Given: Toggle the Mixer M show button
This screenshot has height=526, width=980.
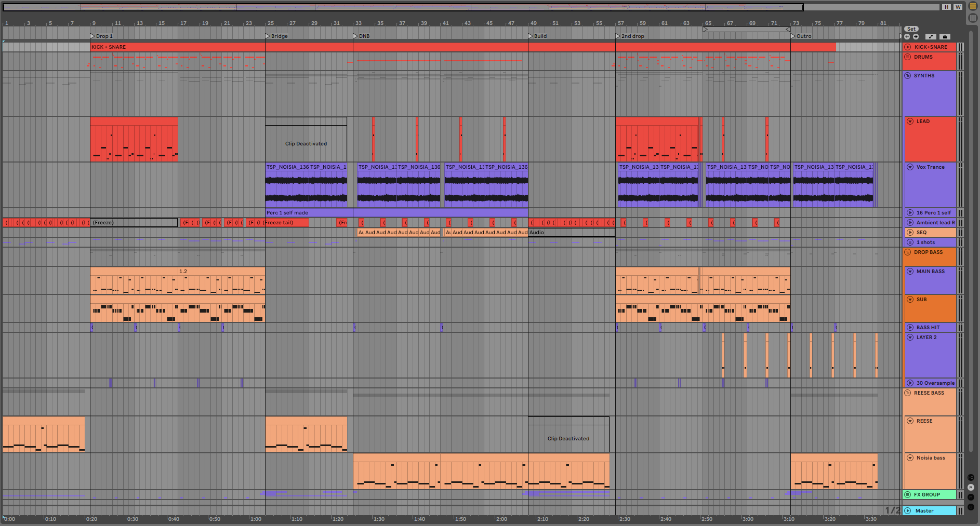Looking at the screenshot, I should click(x=971, y=497).
